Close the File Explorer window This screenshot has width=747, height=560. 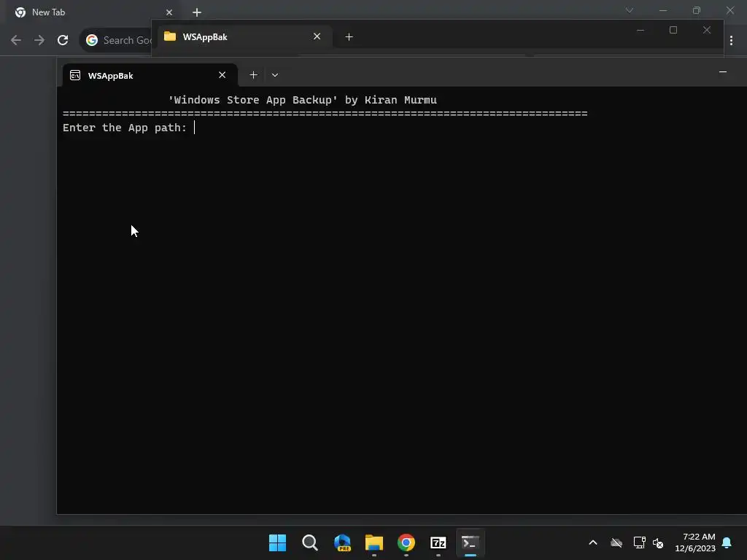coord(706,30)
